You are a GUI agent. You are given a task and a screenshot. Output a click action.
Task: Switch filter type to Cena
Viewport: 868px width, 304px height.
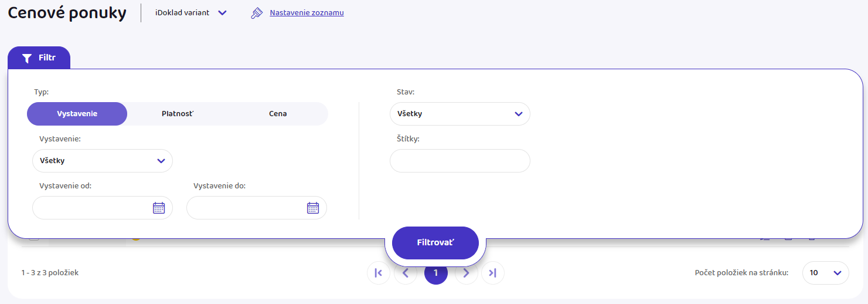click(x=278, y=114)
